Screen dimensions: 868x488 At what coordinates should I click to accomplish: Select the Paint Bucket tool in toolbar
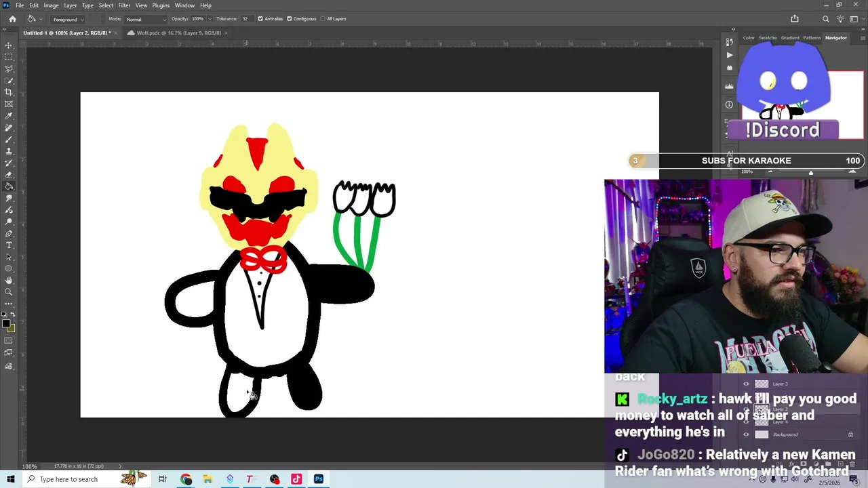coord(9,186)
